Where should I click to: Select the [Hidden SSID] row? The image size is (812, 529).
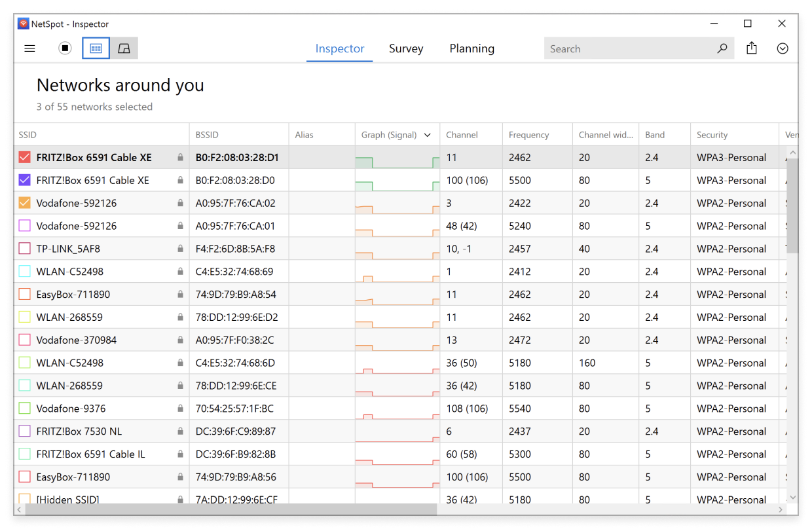click(x=400, y=498)
